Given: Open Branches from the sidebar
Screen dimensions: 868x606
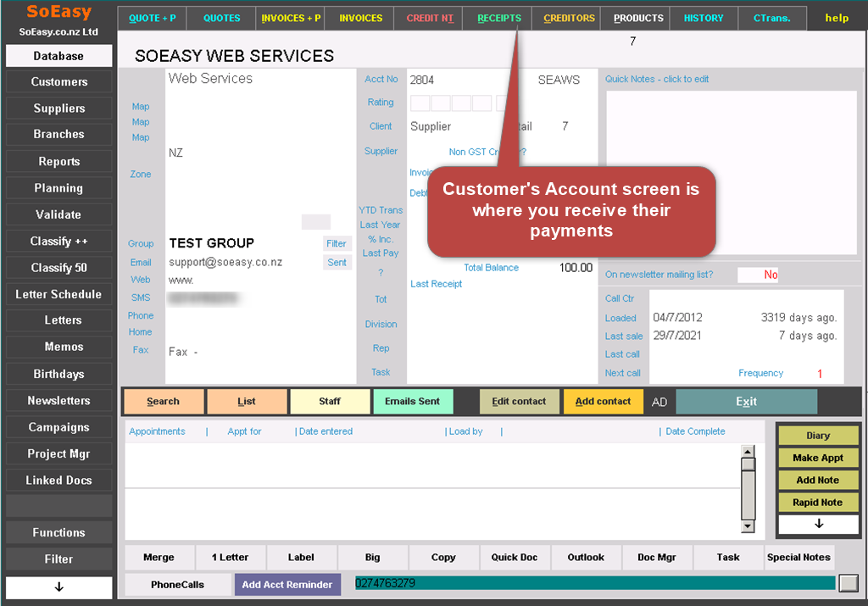Looking at the screenshot, I should tap(58, 135).
